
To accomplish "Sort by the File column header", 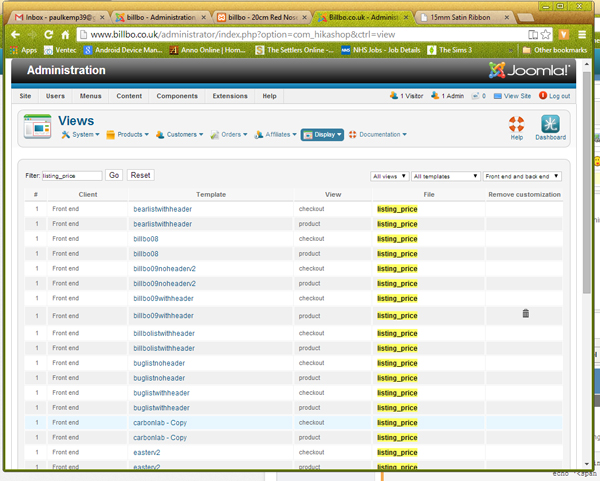I will [429, 194].
